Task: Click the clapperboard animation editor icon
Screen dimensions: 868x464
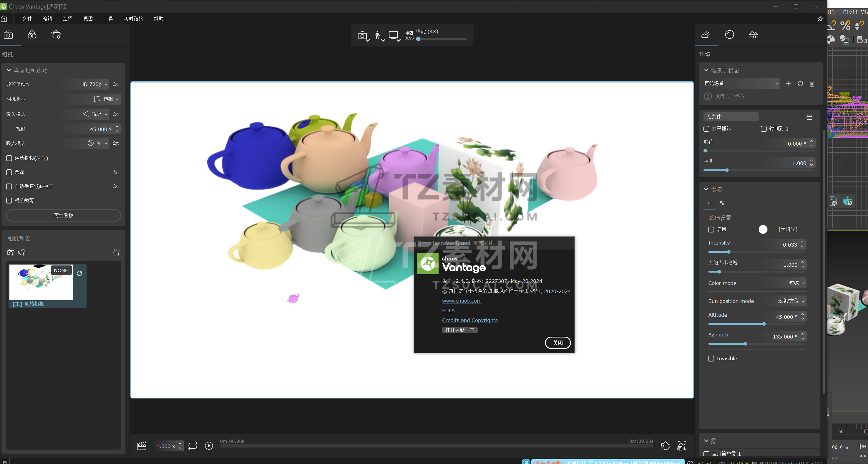Action: point(142,446)
